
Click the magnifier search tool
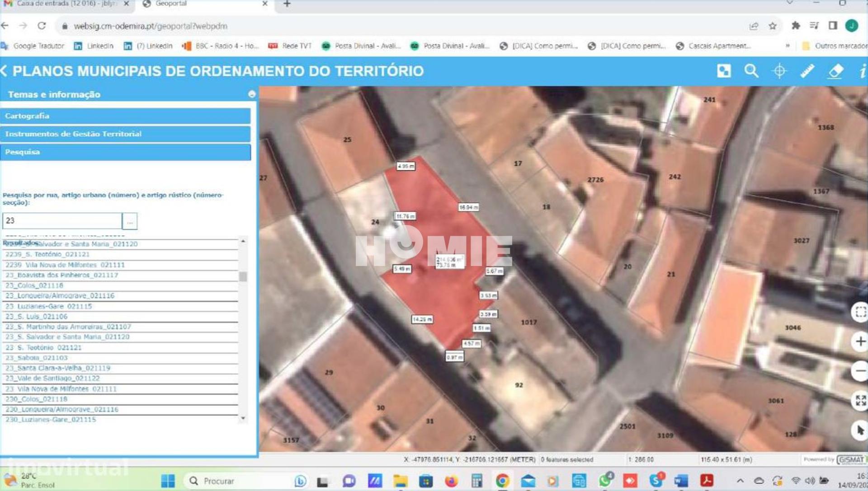(x=751, y=71)
